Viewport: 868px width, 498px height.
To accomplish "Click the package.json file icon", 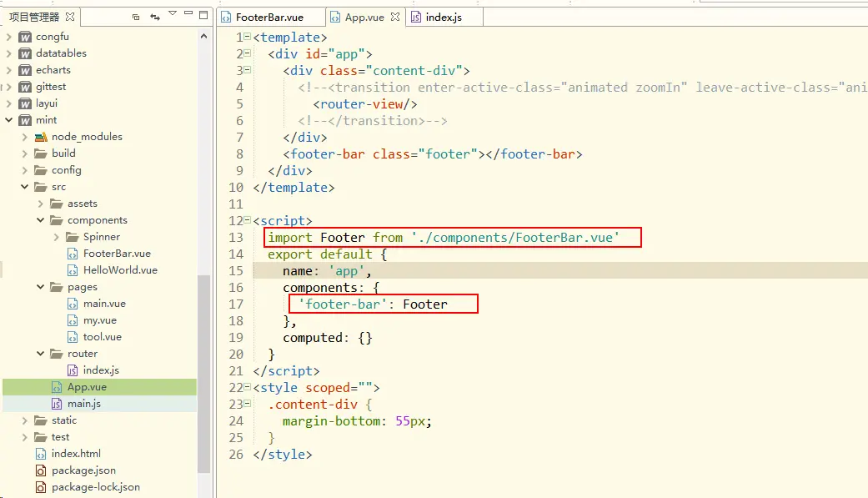I will coord(40,470).
